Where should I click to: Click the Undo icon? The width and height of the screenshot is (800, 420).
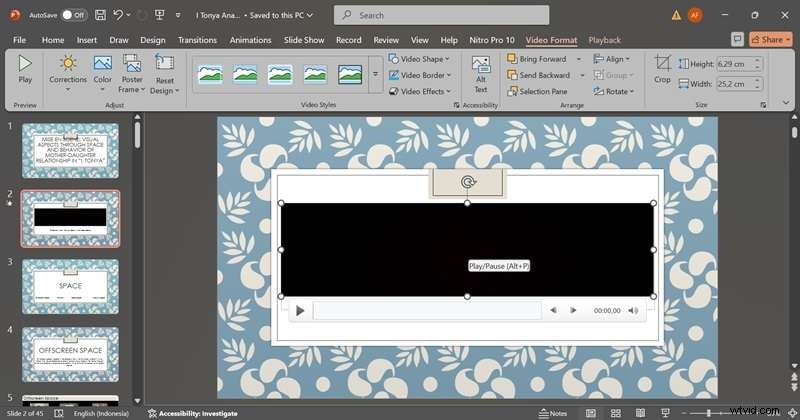tap(118, 15)
